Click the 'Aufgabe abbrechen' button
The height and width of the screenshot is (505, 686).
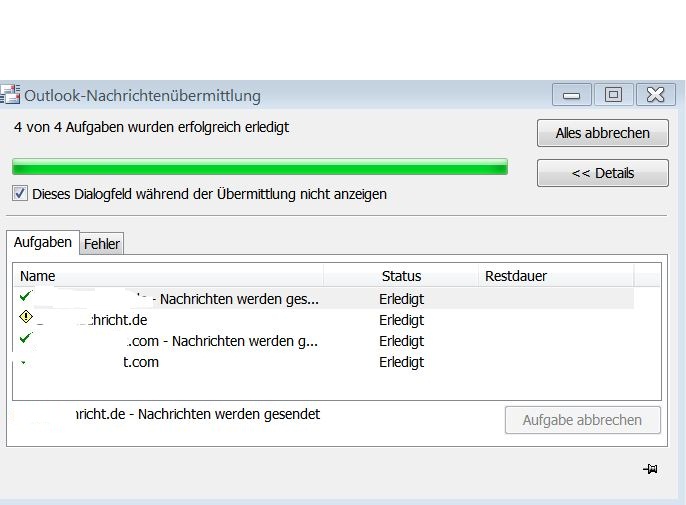coord(582,420)
